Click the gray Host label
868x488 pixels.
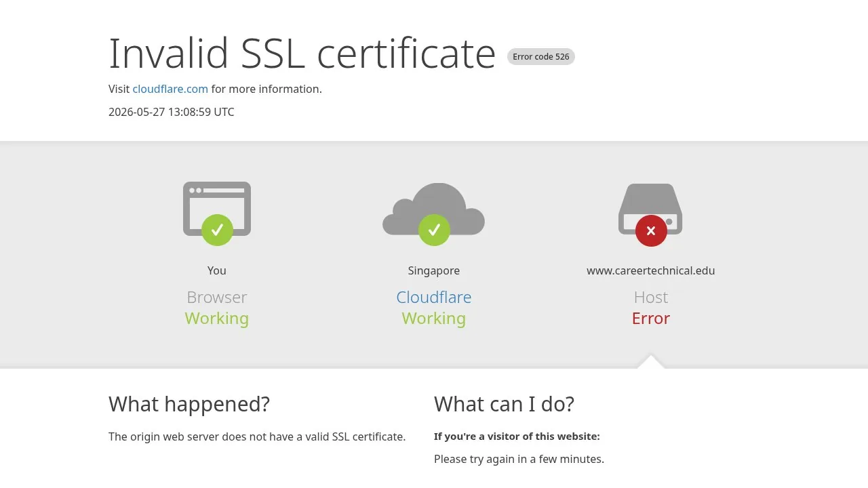(x=651, y=297)
